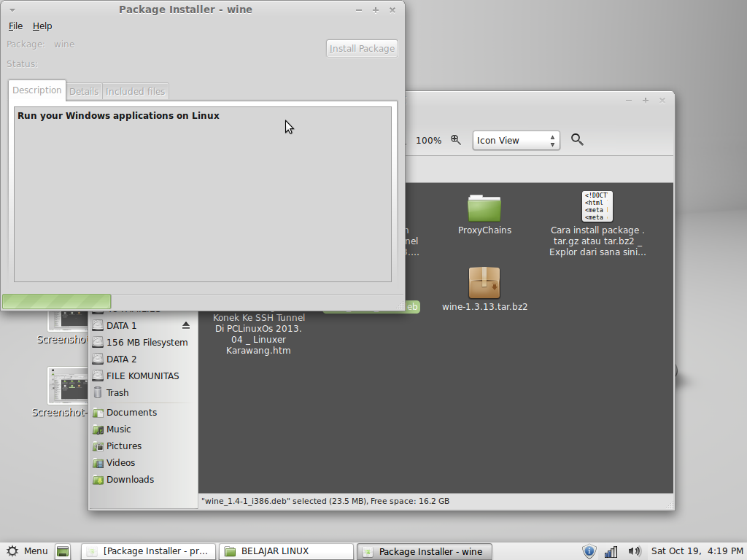
Task: Select the BELAJAR LINUX window in the taskbar
Action: (285, 551)
